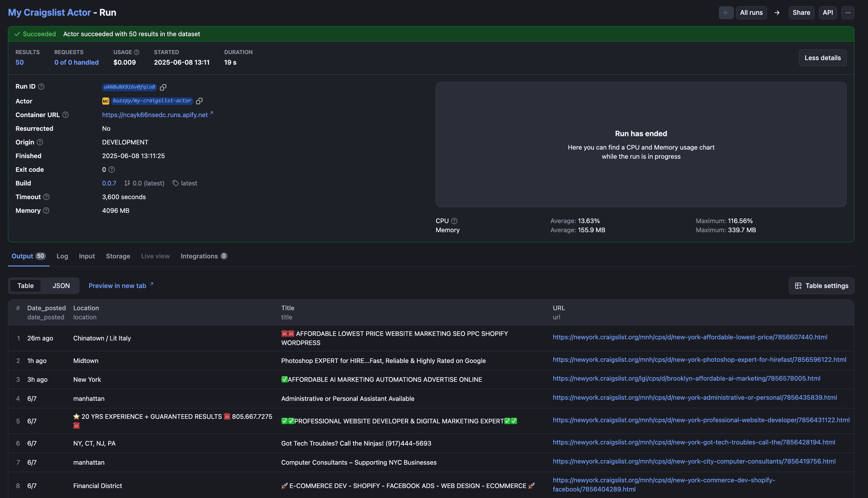
Task: Switch output view to Table
Action: pyautogui.click(x=26, y=285)
